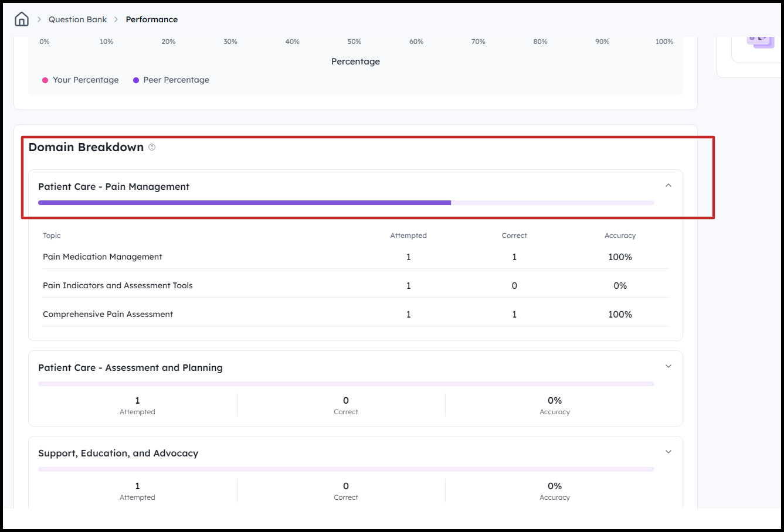Click the Attempted column header in topic table
The height and width of the screenshot is (532, 784).
tap(408, 236)
